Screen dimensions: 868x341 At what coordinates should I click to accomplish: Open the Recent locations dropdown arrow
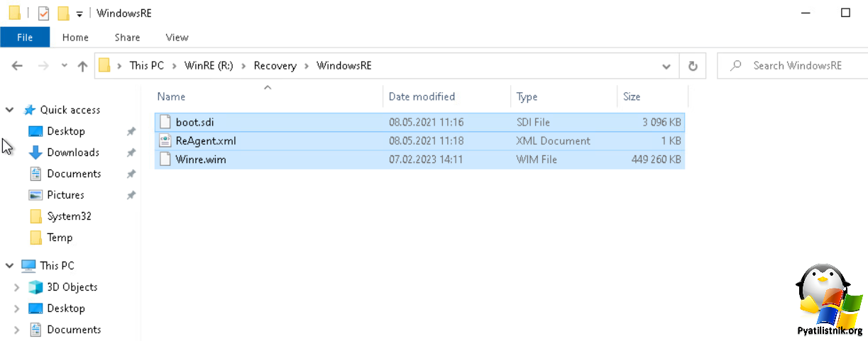tap(65, 66)
